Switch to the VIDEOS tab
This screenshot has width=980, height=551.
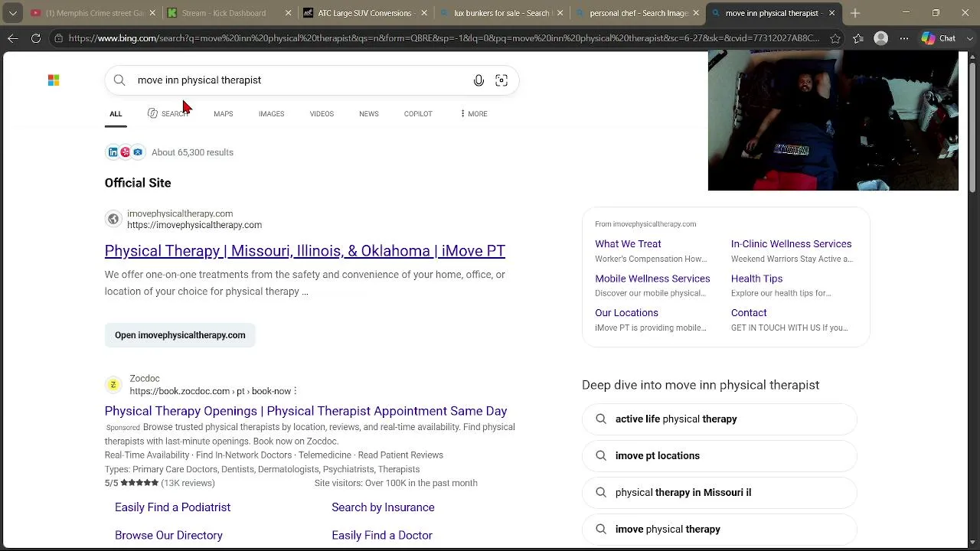[x=322, y=114]
